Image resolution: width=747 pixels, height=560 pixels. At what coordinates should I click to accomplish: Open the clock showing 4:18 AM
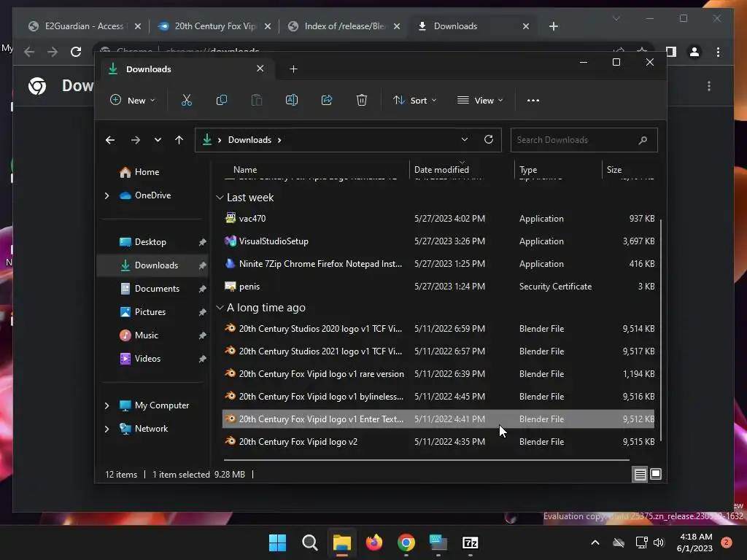pyautogui.click(x=695, y=542)
